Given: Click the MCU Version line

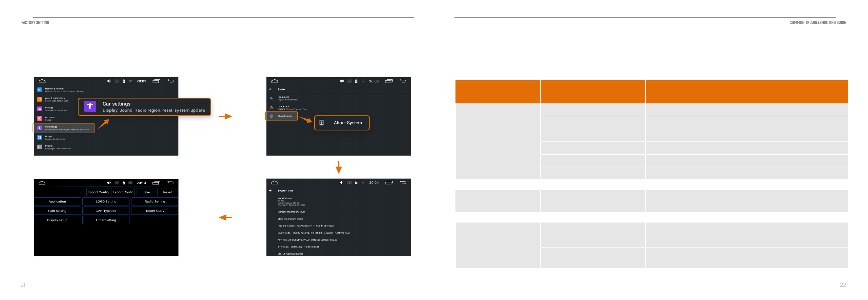Looking at the screenshot, I should coord(314,233).
